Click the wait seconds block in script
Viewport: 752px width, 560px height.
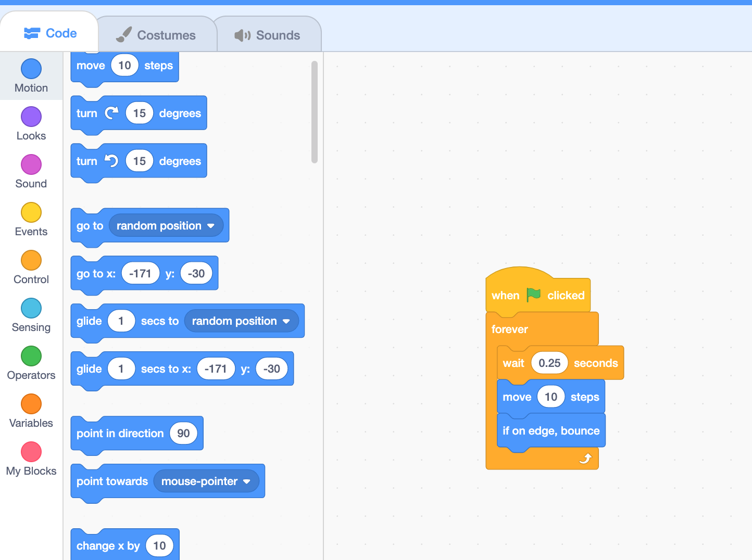560,363
